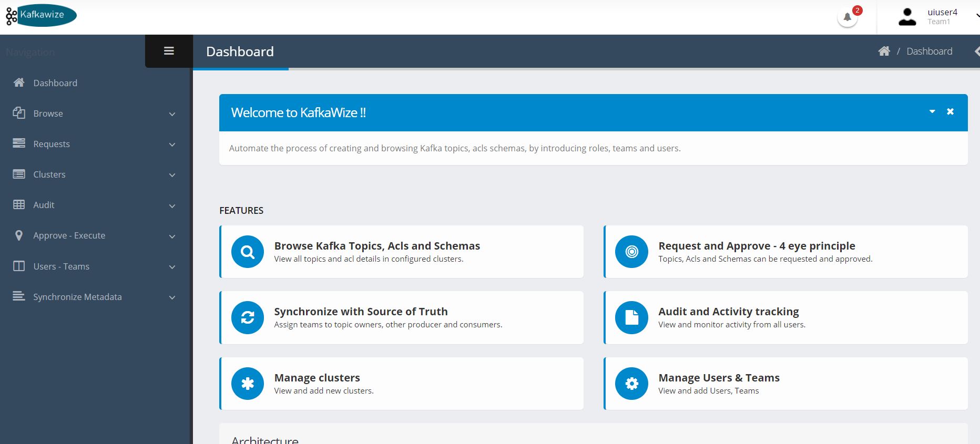
Task: Click the Users - Teams sidebar icon
Action: 19,266
